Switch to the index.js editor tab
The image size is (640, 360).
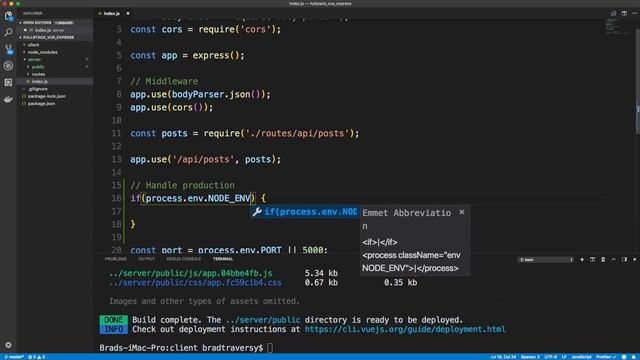tap(111, 13)
